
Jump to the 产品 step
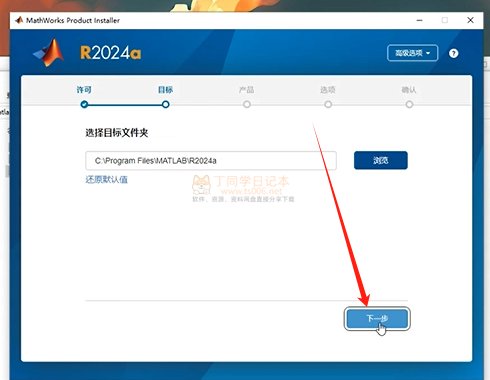pos(247,90)
